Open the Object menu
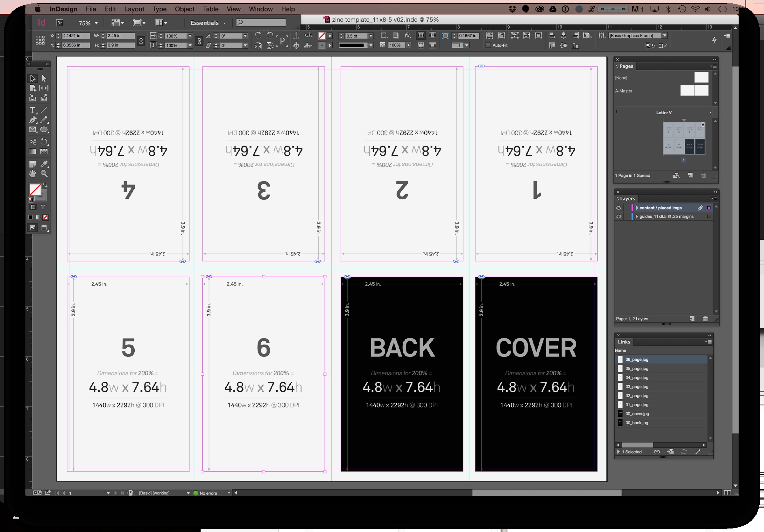 [x=184, y=9]
